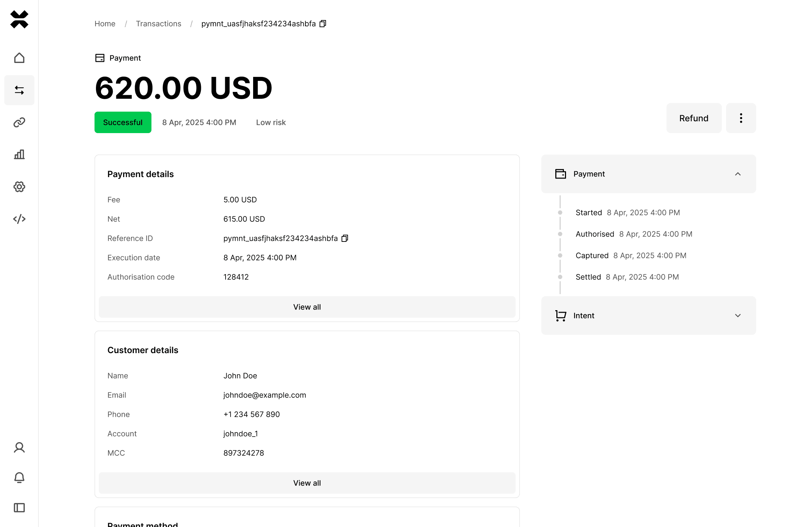812x527 pixels.
Task: Go to Transactions breadcrumb
Action: 159,24
